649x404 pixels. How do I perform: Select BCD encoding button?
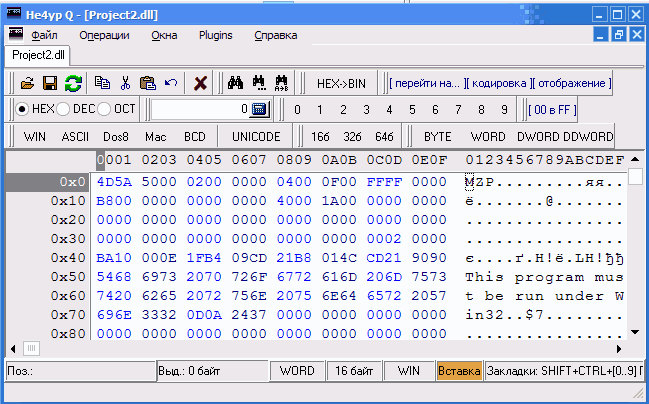click(195, 137)
